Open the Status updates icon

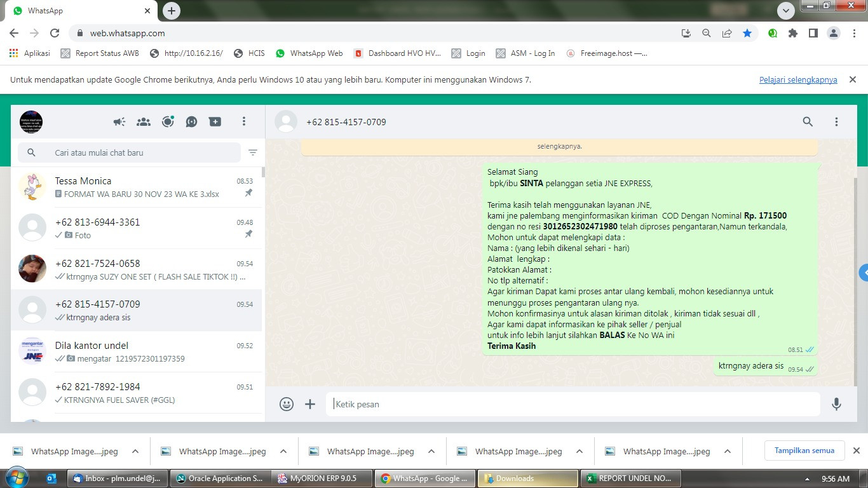[x=168, y=121]
